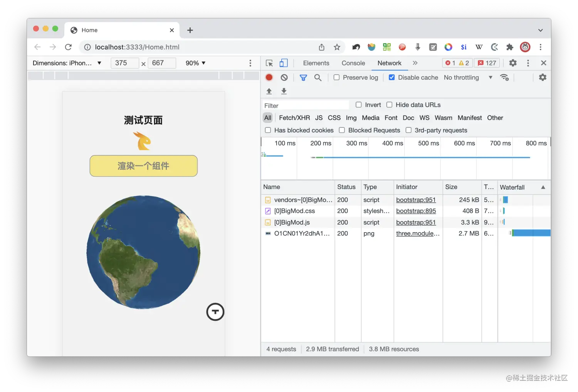Click the profile avatar icon
Image resolution: width=578 pixels, height=392 pixels.
[525, 47]
